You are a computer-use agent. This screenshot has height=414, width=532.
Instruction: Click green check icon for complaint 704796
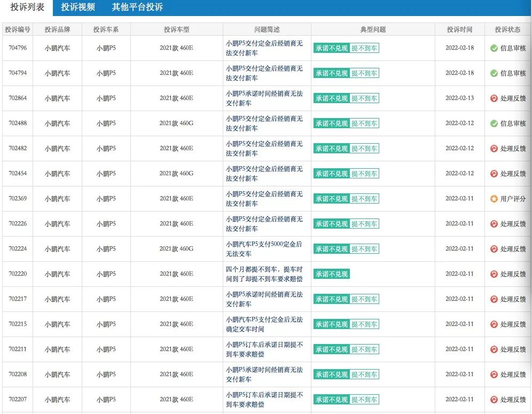tap(494, 48)
